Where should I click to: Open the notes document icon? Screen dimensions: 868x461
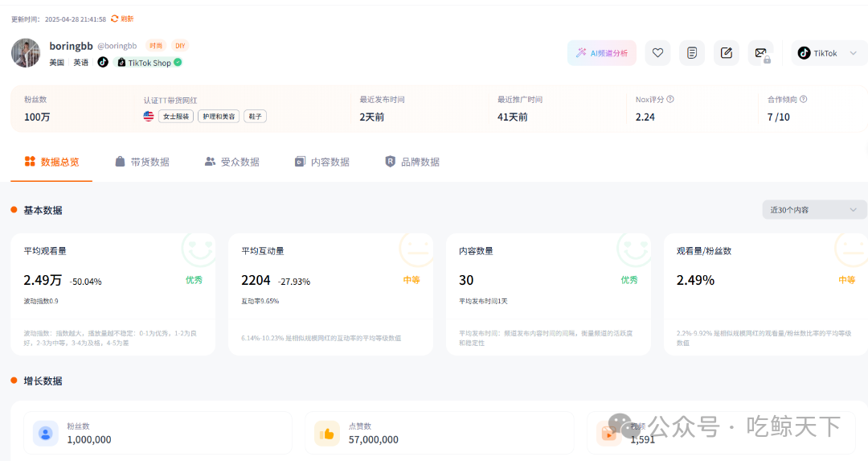[692, 53]
